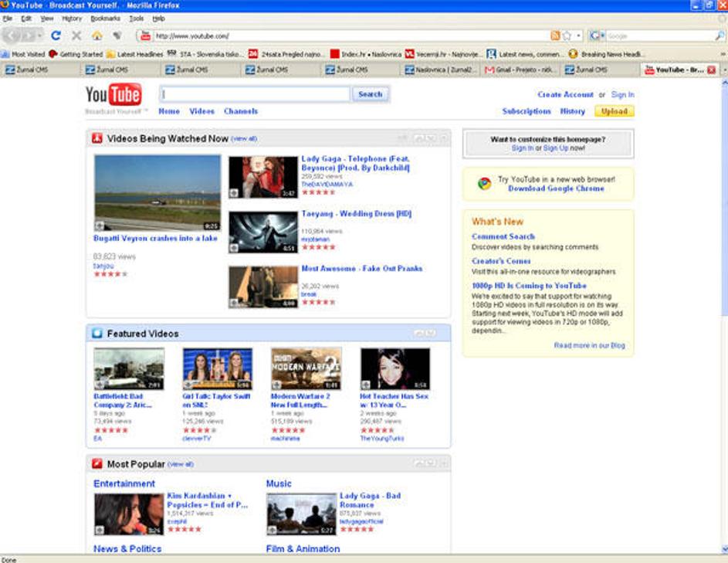The width and height of the screenshot is (728, 563).
Task: Click the Google Chrome logo icon
Action: coord(484,184)
